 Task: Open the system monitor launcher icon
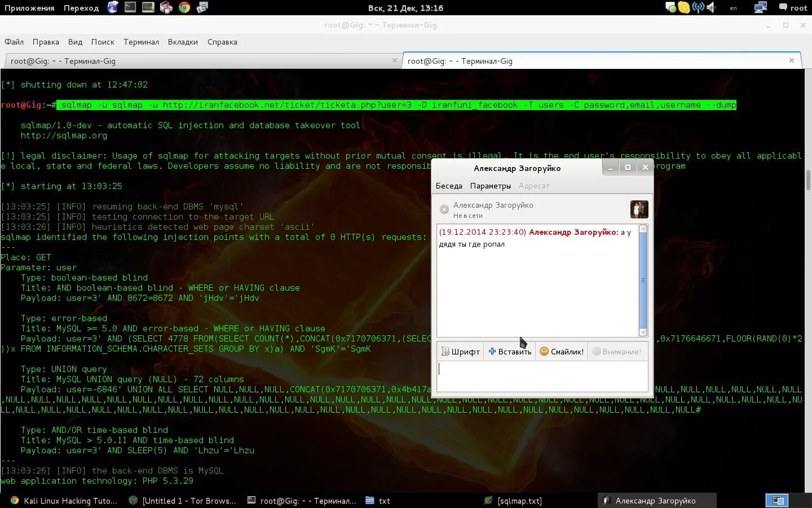[148, 7]
